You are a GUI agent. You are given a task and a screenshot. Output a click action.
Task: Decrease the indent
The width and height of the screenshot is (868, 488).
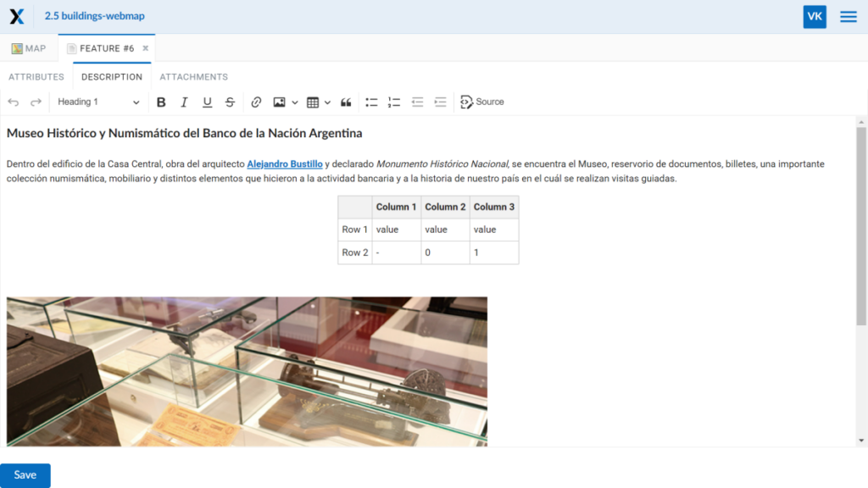417,102
